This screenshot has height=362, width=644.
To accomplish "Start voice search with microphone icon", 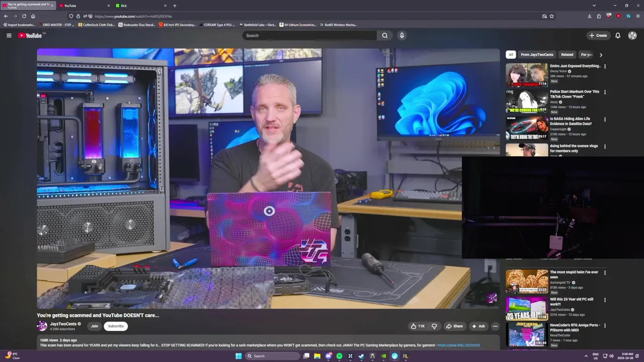I will click(401, 35).
